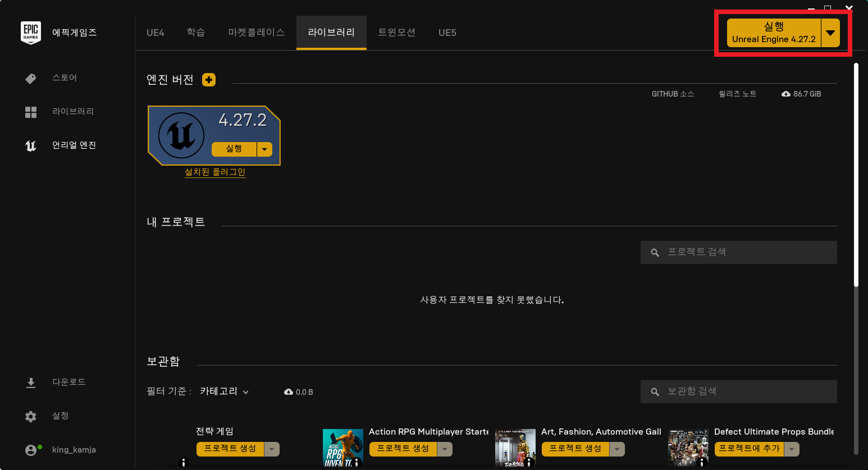Click the 86.7 GiB size text
Image resolution: width=868 pixels, height=470 pixels.
(807, 94)
